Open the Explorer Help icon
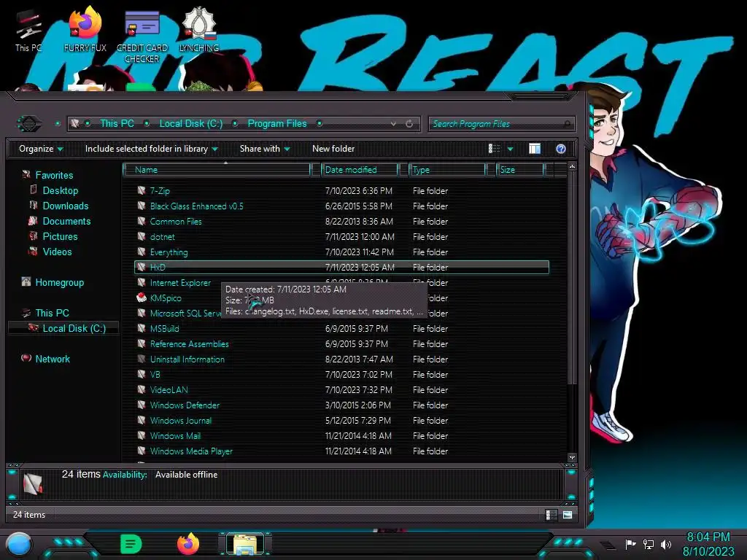Viewport: 747px width, 560px height. (561, 149)
